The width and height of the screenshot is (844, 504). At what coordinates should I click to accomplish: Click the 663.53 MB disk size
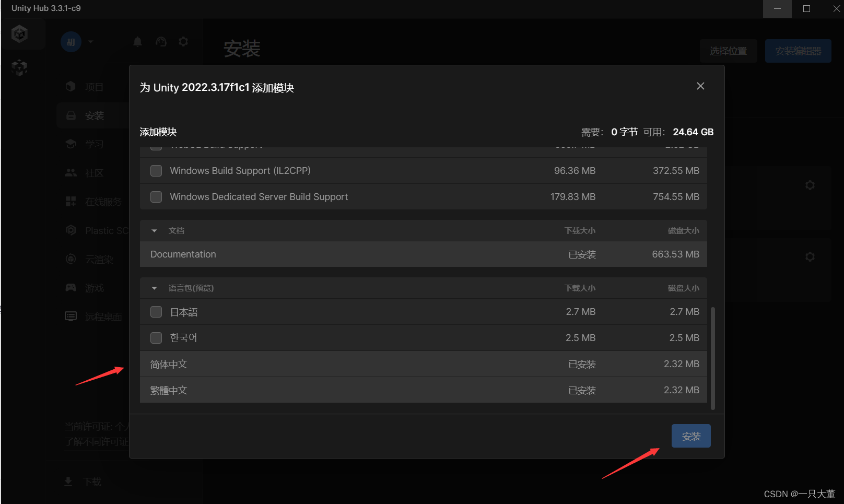coord(675,254)
